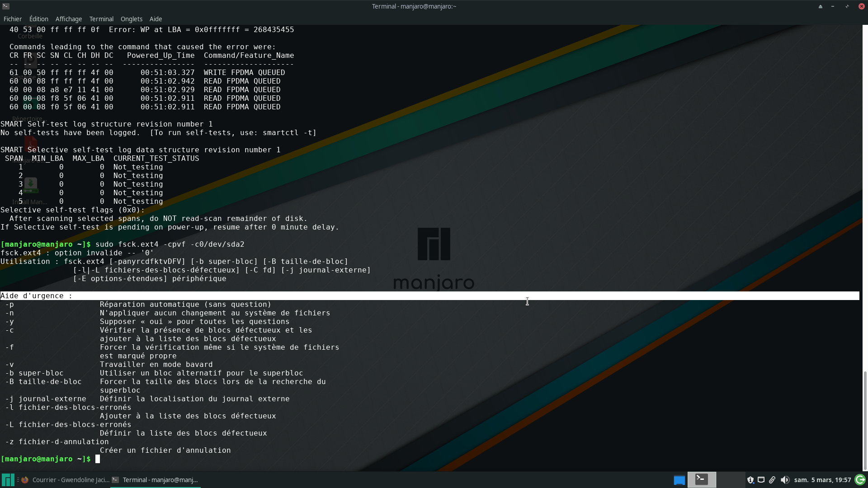
Task: Open the Terminal menu
Action: pyautogui.click(x=101, y=19)
